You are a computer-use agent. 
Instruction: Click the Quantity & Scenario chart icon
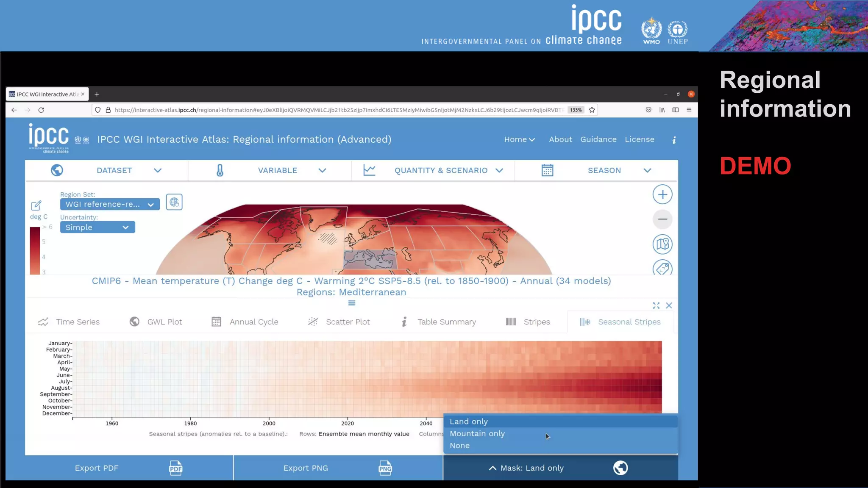pyautogui.click(x=369, y=170)
